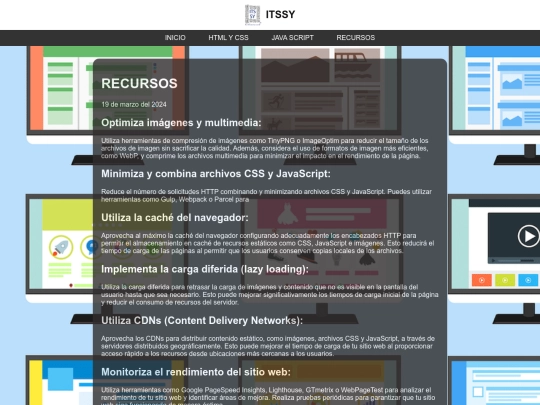Click the date 19 de marzo del 2024

click(134, 104)
